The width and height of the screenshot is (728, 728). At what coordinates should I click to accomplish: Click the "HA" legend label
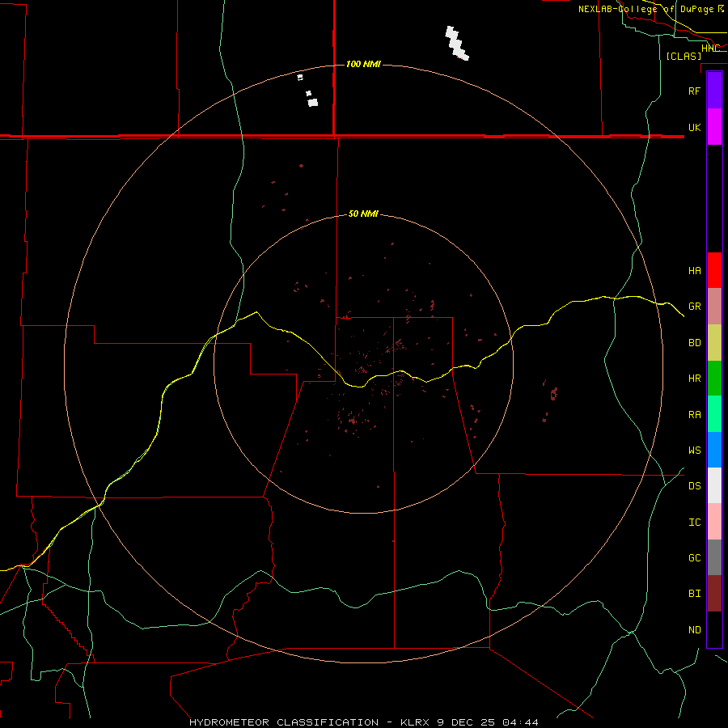tap(695, 270)
